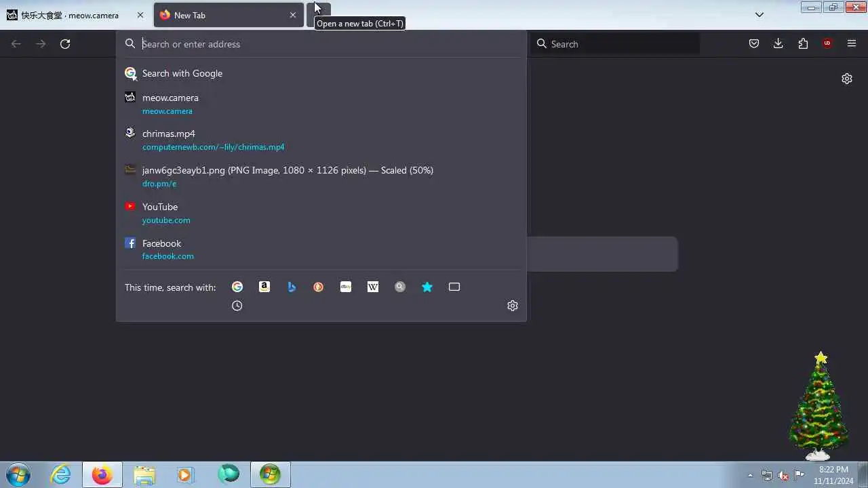Minimize the Firefox window
Image resolution: width=868 pixels, height=488 pixels.
point(810,7)
